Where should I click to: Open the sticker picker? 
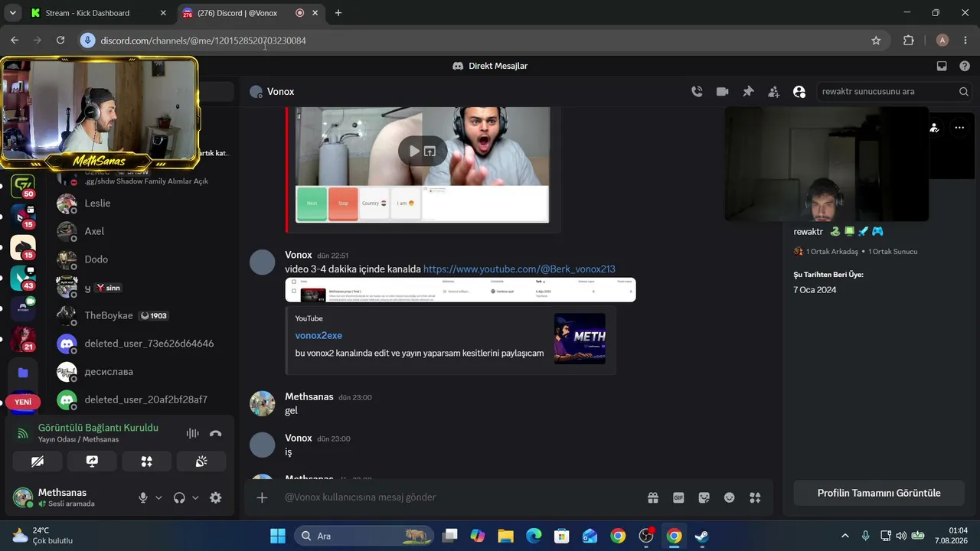[704, 497]
